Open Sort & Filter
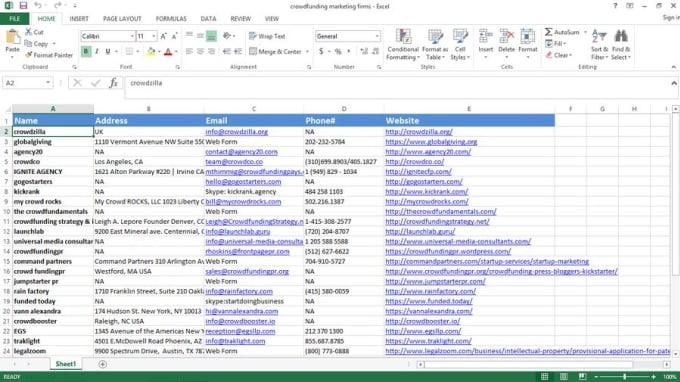Screen dimensions: 680x382 tap(599, 44)
